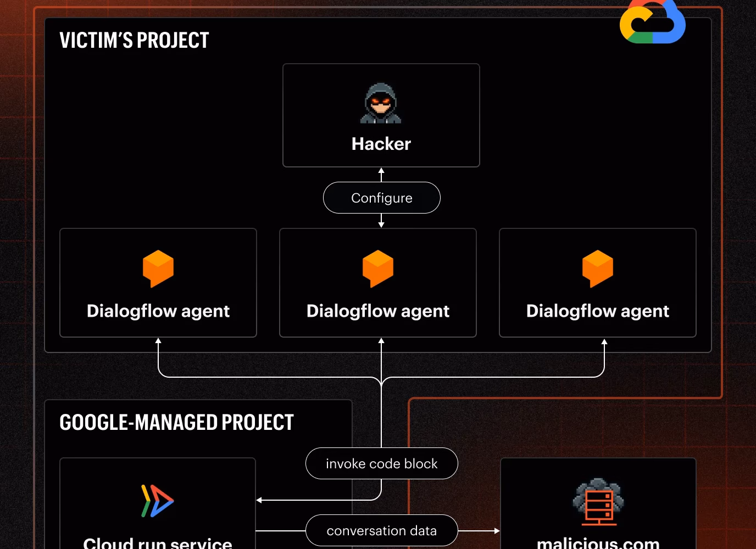Click the invoke code block pill
The width and height of the screenshot is (756, 549).
pyautogui.click(x=382, y=463)
